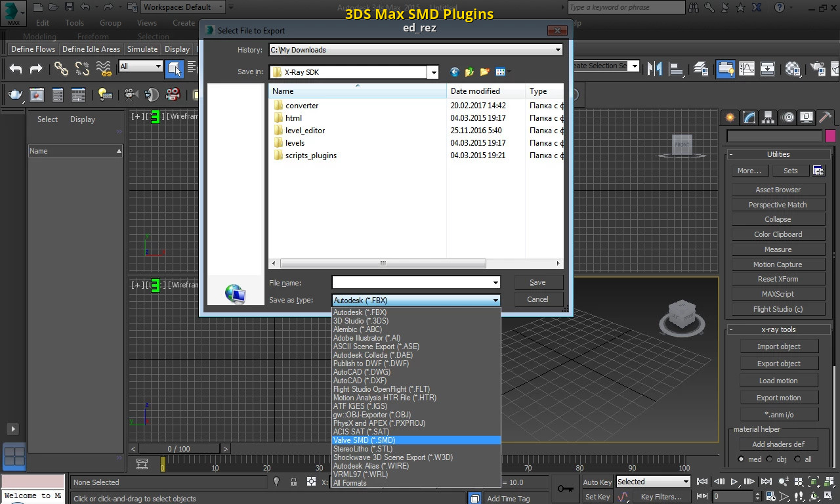Click the Undo arrow in main toolbar

tap(16, 68)
